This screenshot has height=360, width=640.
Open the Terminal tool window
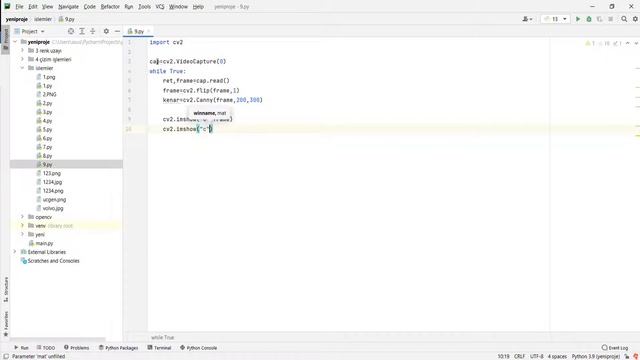(x=159, y=348)
